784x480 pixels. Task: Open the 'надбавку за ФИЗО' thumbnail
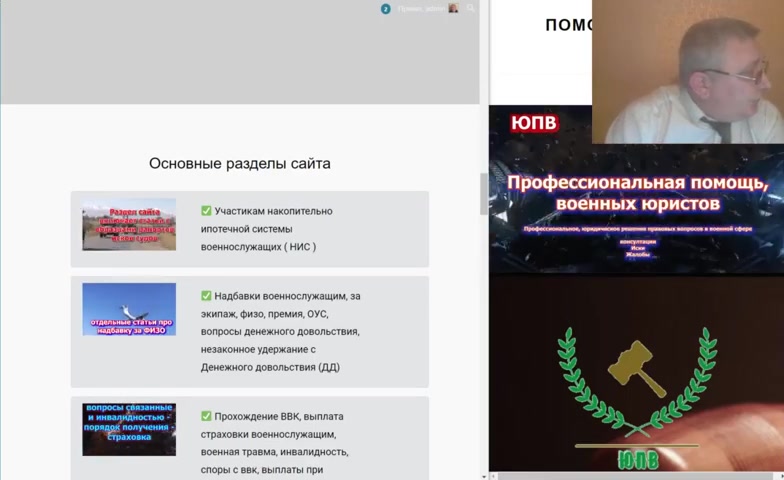point(129,309)
